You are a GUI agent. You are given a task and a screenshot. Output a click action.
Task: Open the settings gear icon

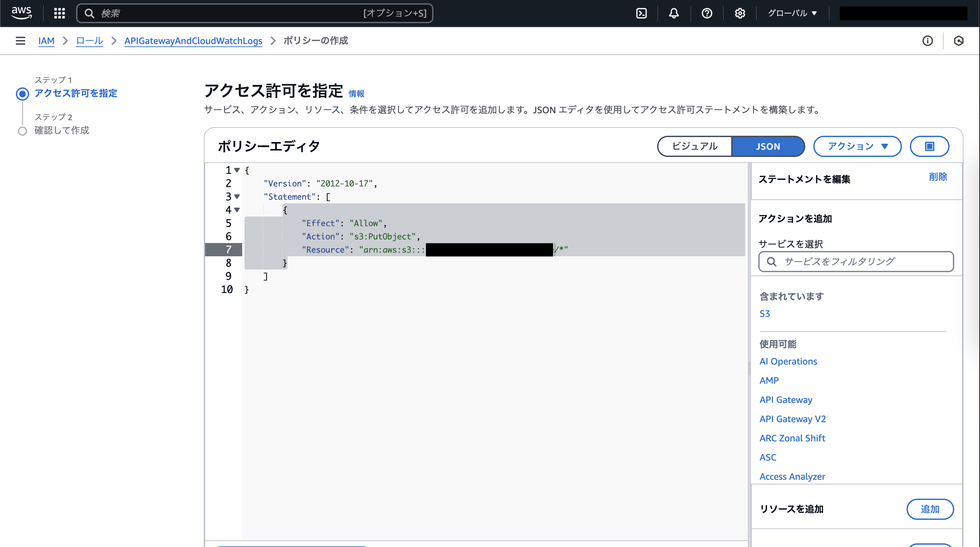(739, 13)
